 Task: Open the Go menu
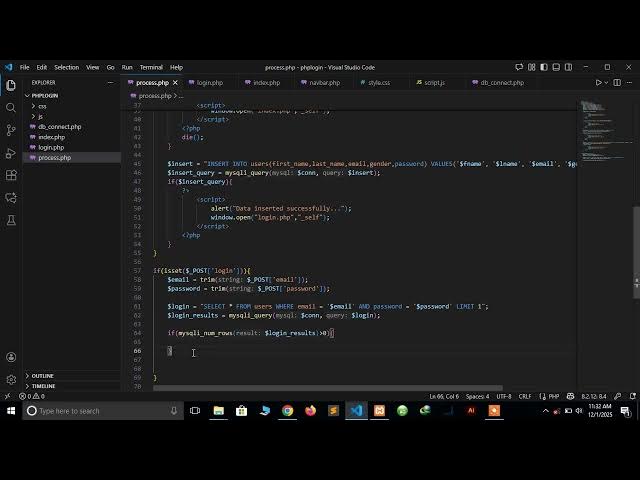coord(111,67)
